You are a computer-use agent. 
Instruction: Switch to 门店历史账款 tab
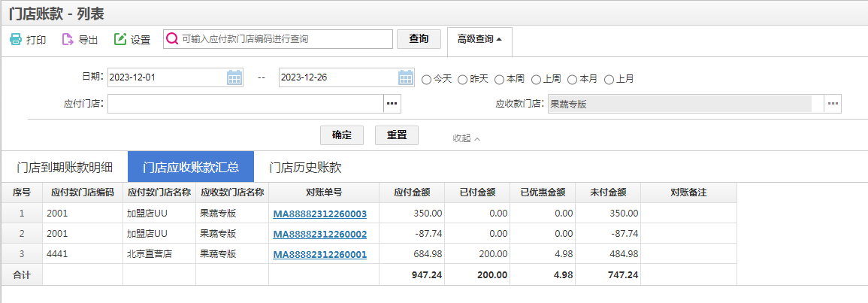(x=305, y=167)
